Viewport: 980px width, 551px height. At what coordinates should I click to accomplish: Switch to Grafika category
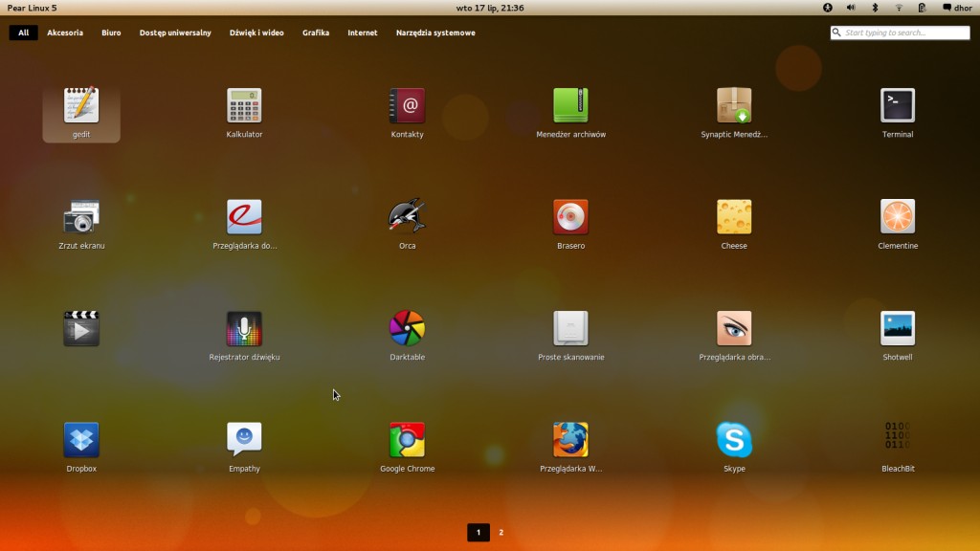(x=316, y=33)
